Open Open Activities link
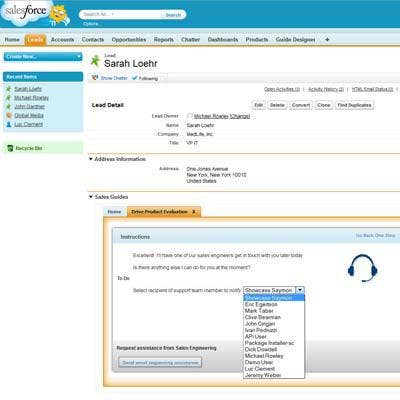The height and width of the screenshot is (400, 400). tap(282, 89)
